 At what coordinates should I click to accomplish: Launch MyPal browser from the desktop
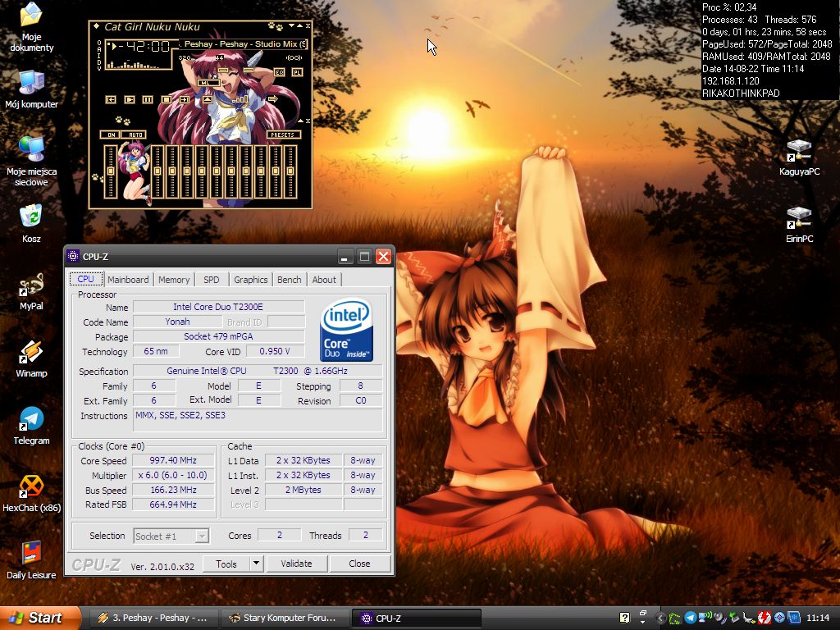(31, 291)
